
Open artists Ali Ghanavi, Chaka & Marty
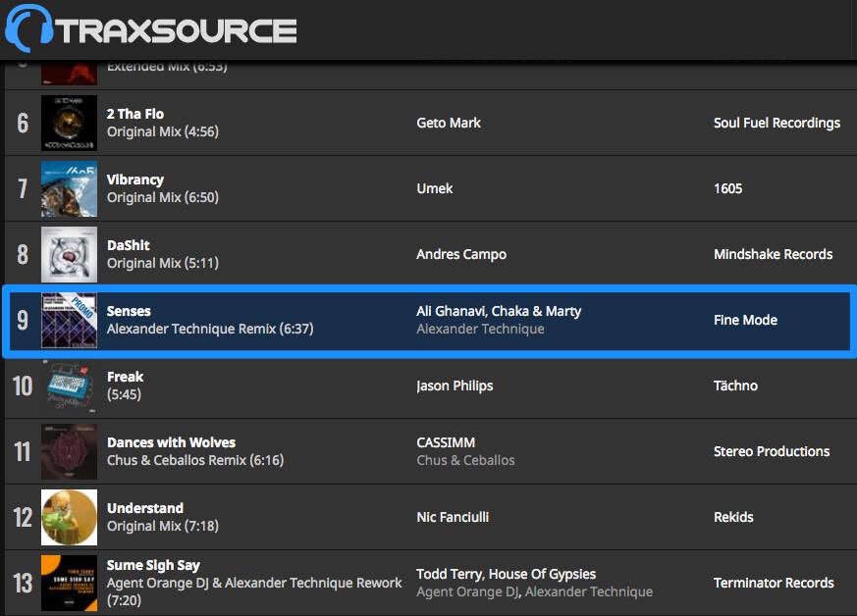click(499, 311)
